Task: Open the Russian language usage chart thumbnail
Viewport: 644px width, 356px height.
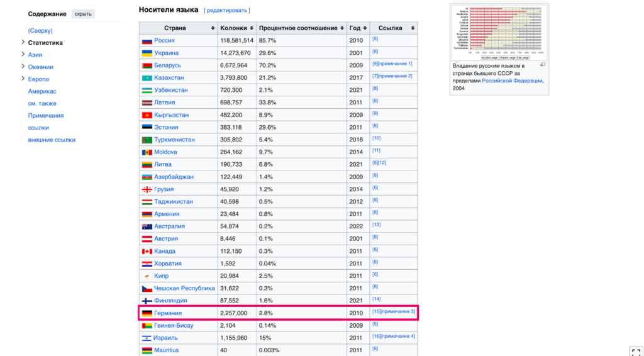Action: (x=499, y=32)
